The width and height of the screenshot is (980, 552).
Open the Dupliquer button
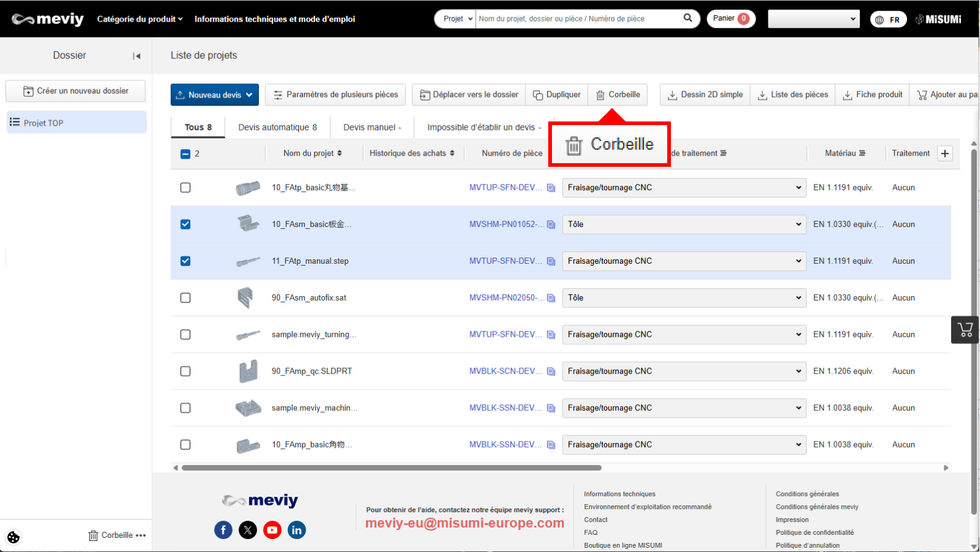[556, 95]
